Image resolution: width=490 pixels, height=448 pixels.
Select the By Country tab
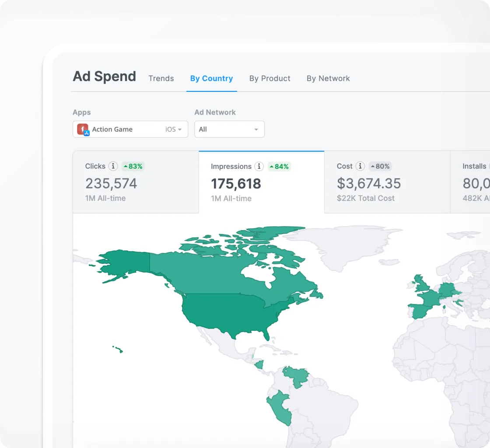coord(212,78)
